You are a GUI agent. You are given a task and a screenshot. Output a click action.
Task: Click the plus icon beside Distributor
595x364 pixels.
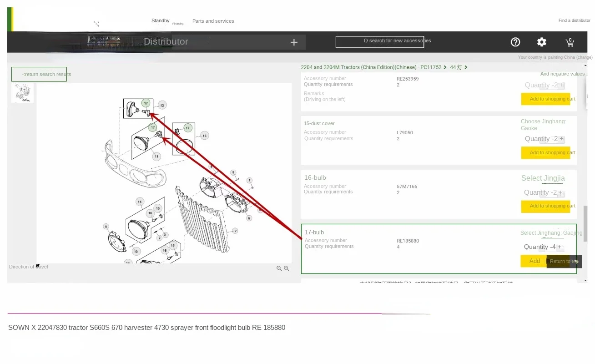click(x=294, y=42)
